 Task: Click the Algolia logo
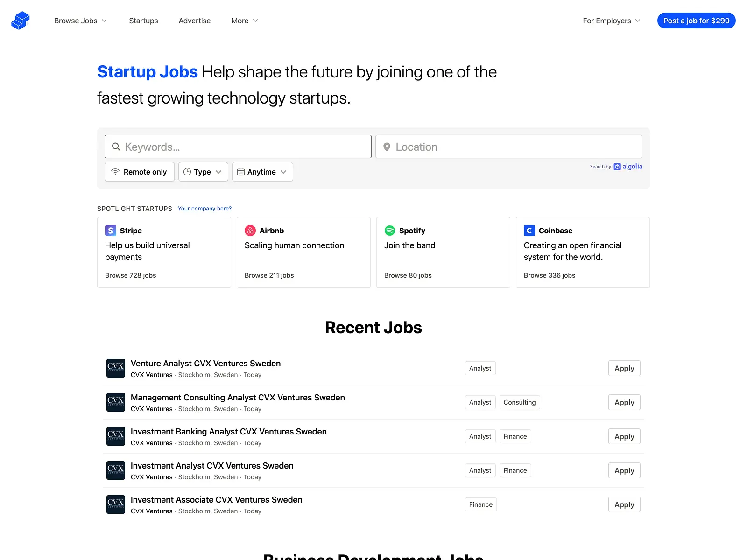(628, 167)
